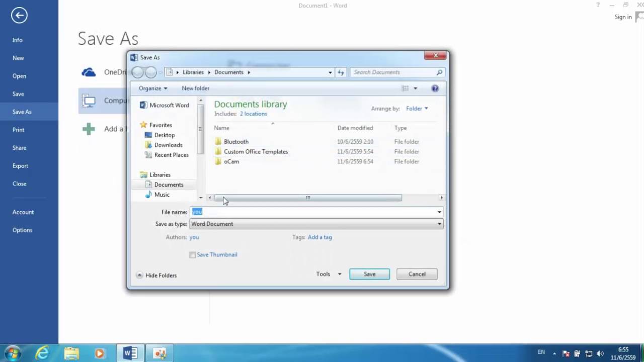Select the oCam folder icon
The width and height of the screenshot is (644, 362).
coord(218,162)
